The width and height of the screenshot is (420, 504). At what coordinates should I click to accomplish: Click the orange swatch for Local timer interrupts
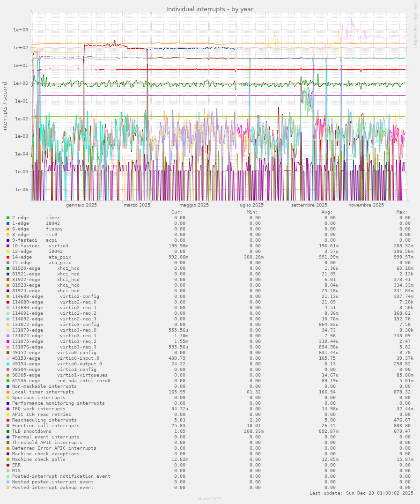pyautogui.click(x=8, y=392)
